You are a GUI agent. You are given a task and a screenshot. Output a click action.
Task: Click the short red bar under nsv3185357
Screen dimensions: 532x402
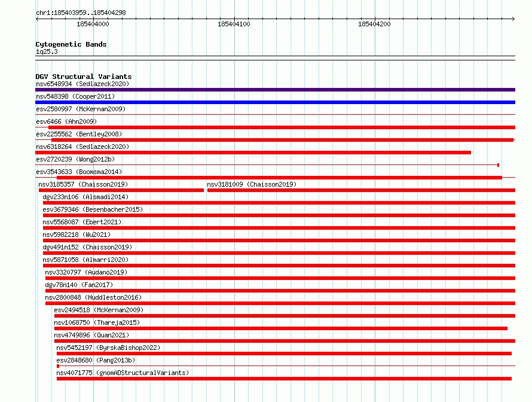[121, 190]
